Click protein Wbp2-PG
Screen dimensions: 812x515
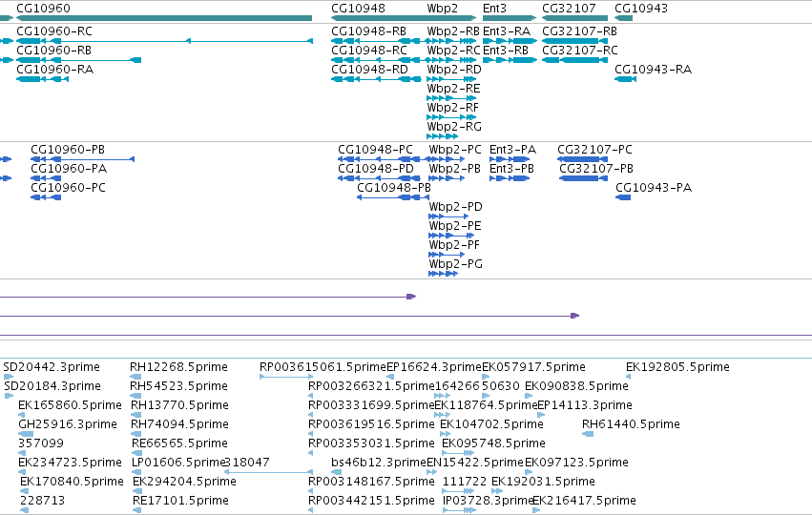[x=456, y=264]
